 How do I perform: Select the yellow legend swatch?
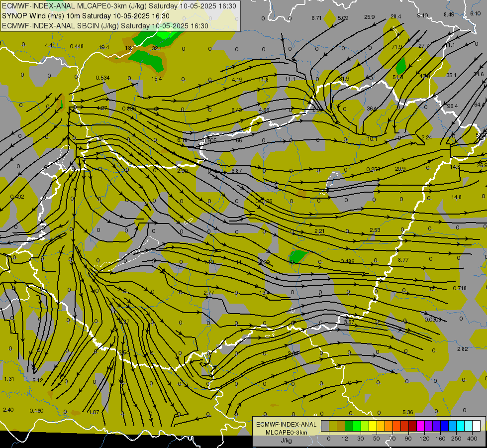click(x=373, y=426)
